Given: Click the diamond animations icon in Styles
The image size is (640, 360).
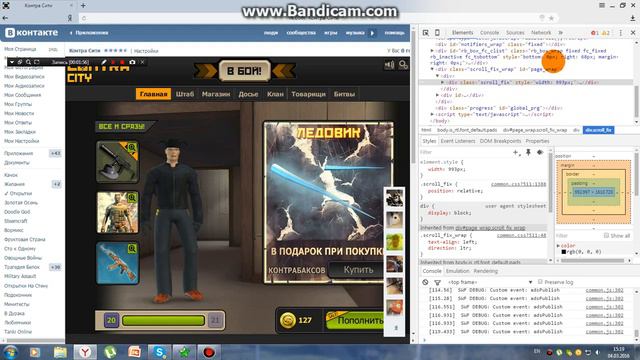Looking at the screenshot, I should pos(540,152).
